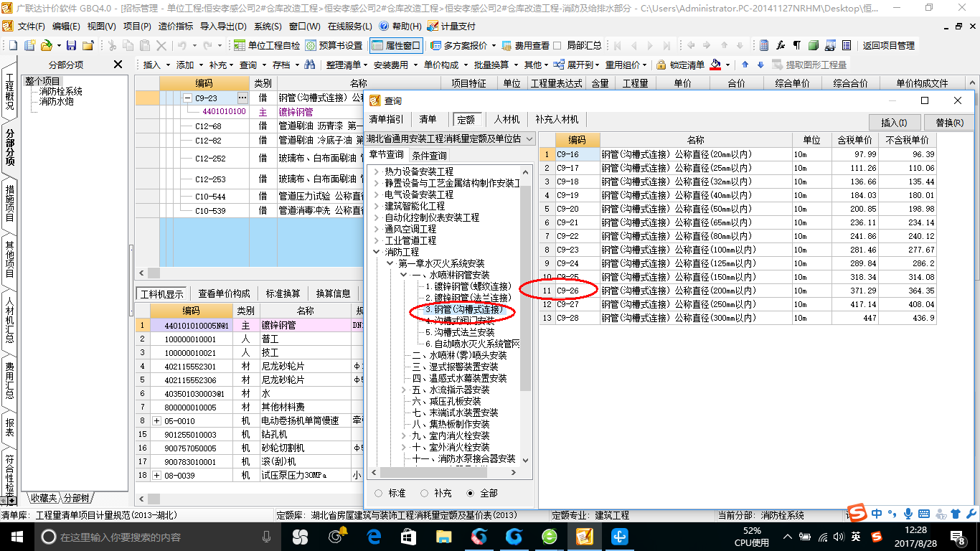980x551 pixels.
Task: Open Microsoft Edge from taskbar
Action: coord(374,536)
